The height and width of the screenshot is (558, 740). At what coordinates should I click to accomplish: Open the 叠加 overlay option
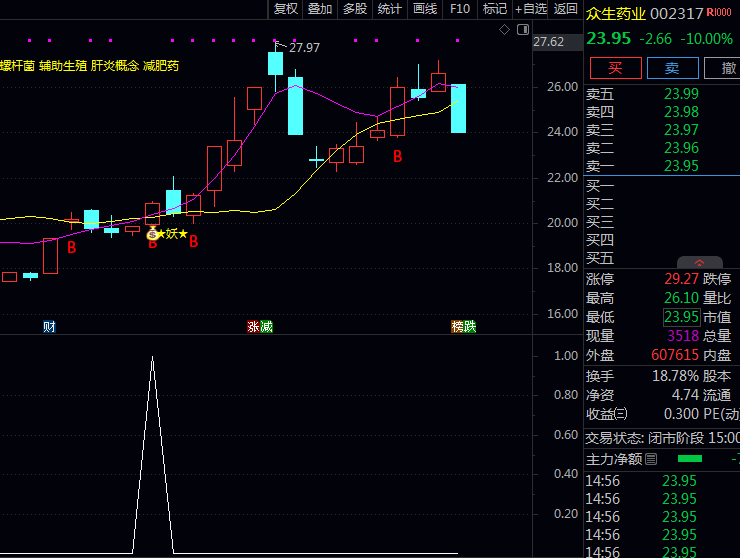point(320,8)
